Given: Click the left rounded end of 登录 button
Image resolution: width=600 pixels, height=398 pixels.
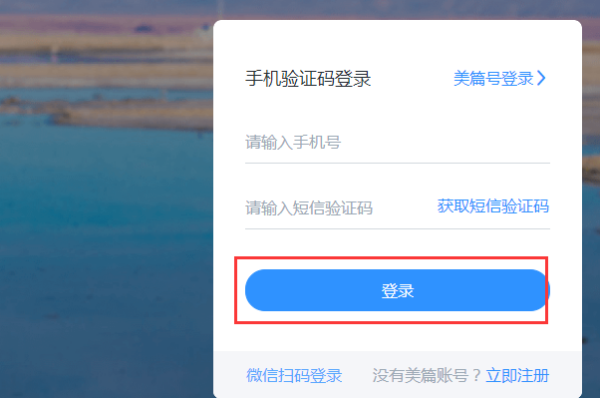Looking at the screenshot, I should pos(256,290).
